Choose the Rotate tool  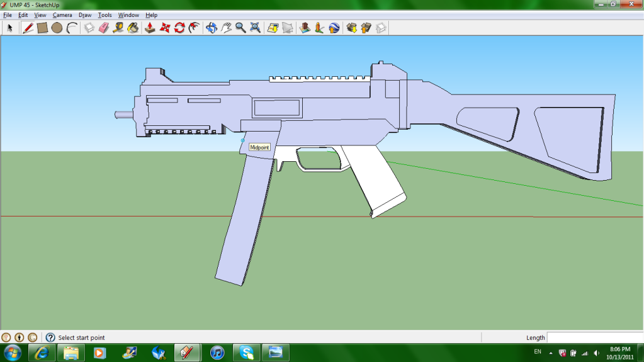point(179,28)
